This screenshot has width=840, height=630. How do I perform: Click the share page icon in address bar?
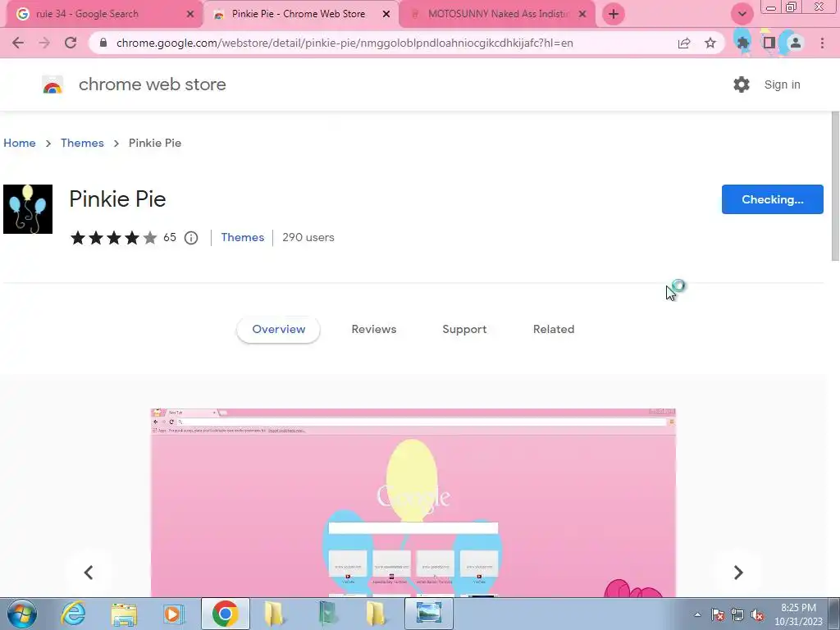pos(684,43)
